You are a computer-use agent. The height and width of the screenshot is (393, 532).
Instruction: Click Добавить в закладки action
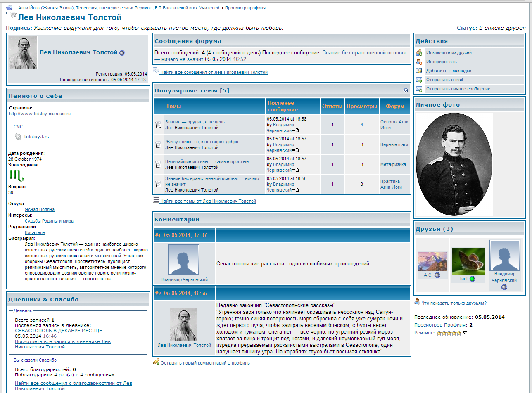449,71
